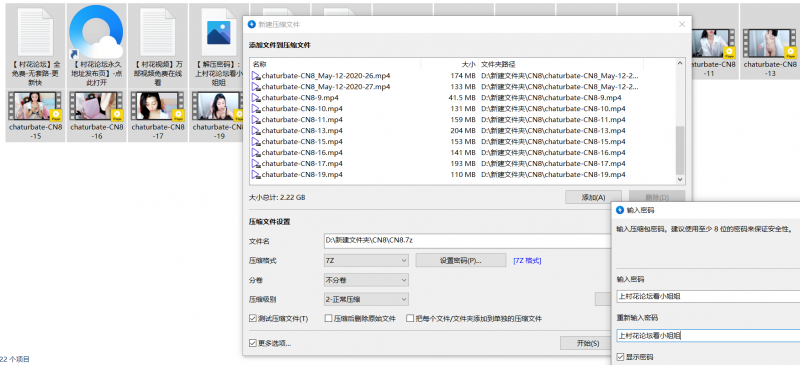Click video icon beside chaturbate-CN8-19.mp4 in list

(256, 175)
